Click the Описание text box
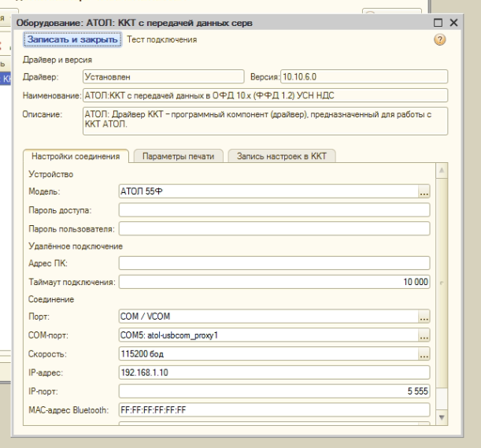This screenshot has height=448, width=481. pos(265,121)
